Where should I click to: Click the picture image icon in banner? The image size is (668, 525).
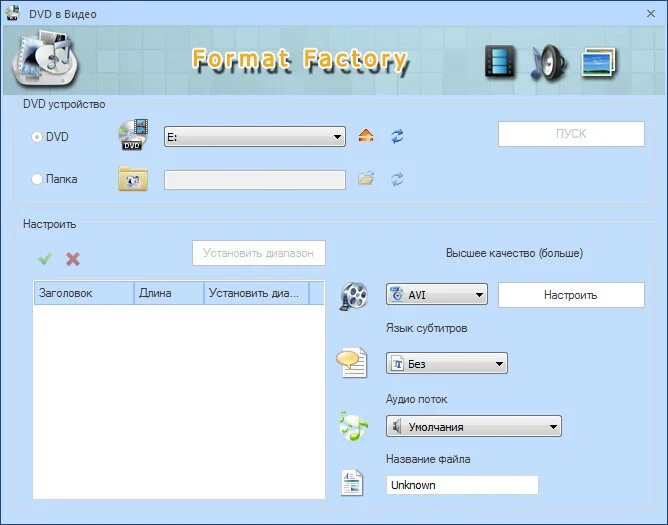point(599,63)
